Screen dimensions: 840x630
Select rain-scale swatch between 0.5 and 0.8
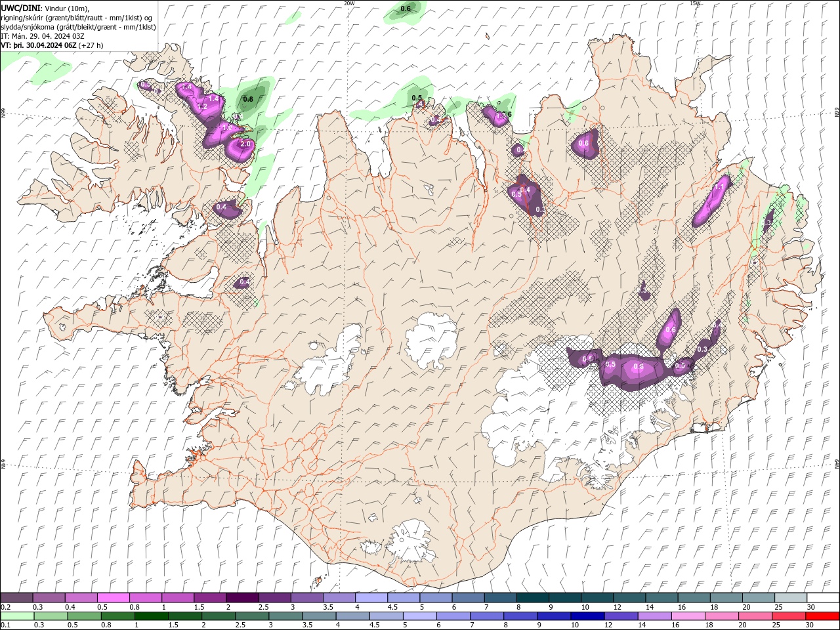pos(84,616)
